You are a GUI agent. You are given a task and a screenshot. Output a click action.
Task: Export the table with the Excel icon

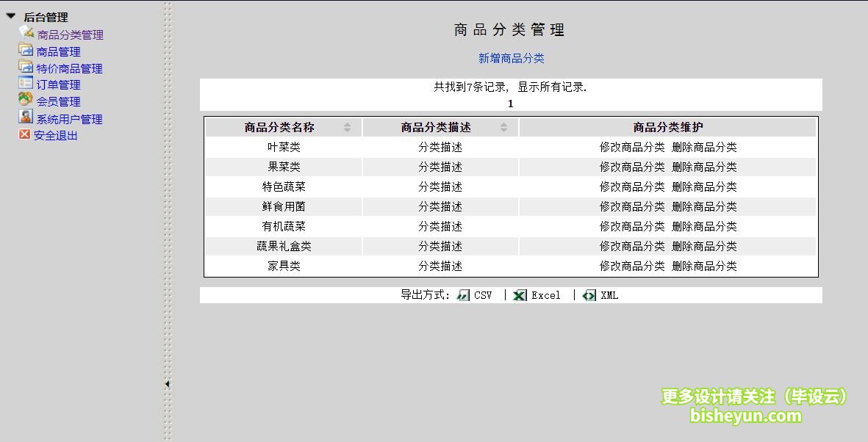tap(518, 295)
